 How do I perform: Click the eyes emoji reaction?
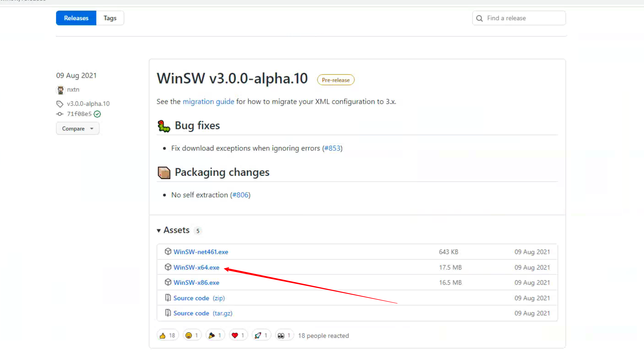(284, 335)
